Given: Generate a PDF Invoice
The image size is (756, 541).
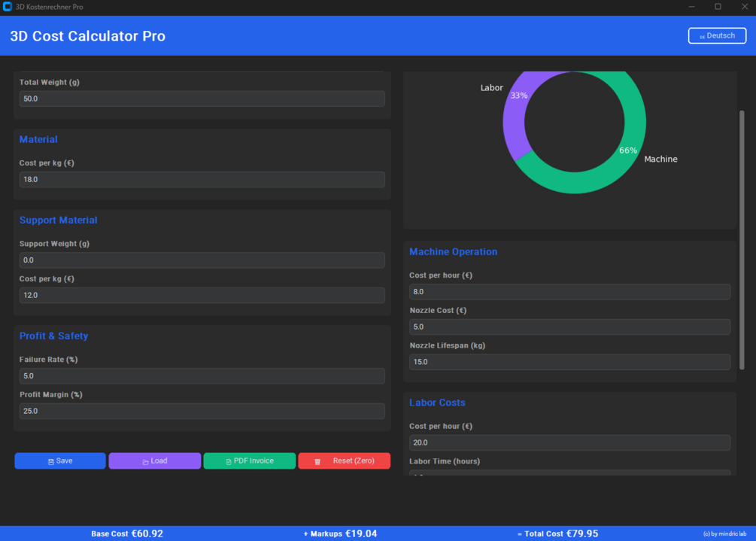Looking at the screenshot, I should tap(249, 461).
